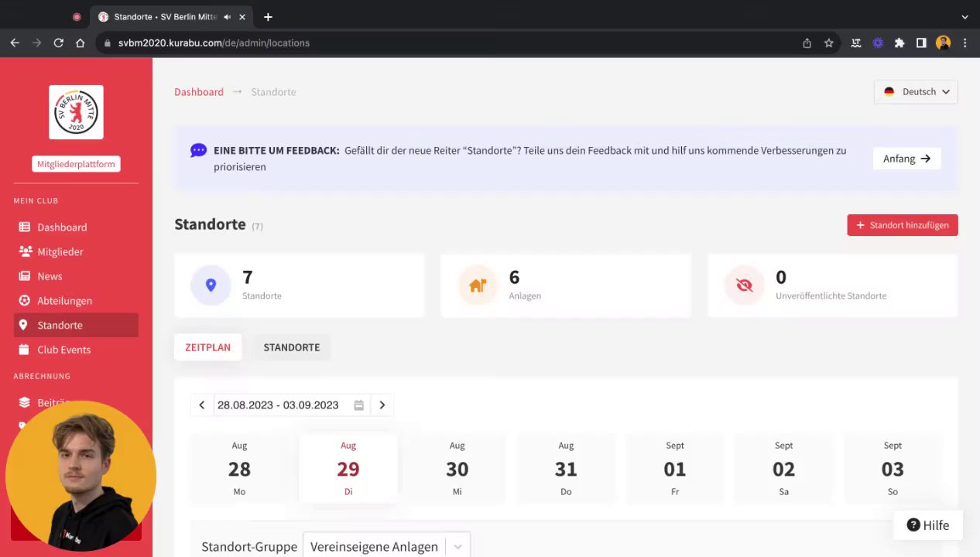This screenshot has width=980, height=557.
Task: Select Friday Sept 01
Action: [x=675, y=468]
